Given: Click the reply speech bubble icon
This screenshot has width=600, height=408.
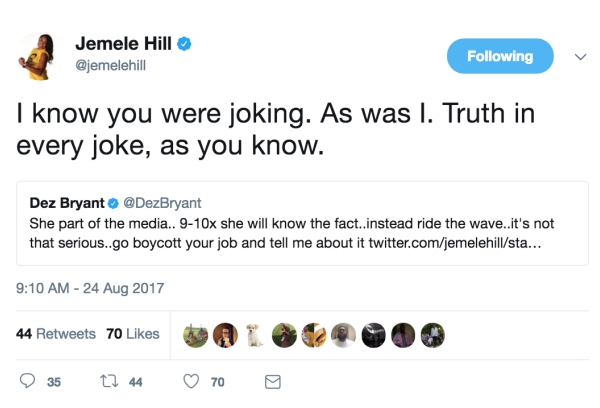Looking at the screenshot, I should tap(28, 381).
